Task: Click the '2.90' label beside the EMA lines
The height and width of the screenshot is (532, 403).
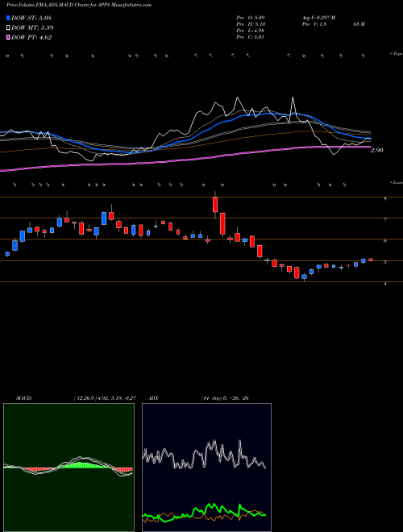Action: pyautogui.click(x=377, y=150)
